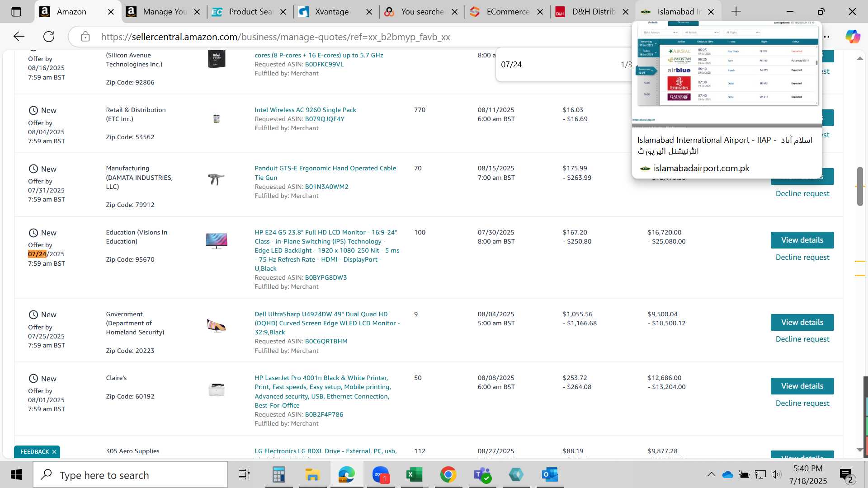Viewport: 868px width, 488px height.
Task: Click the site lock icon in address bar
Action: pos(85,37)
